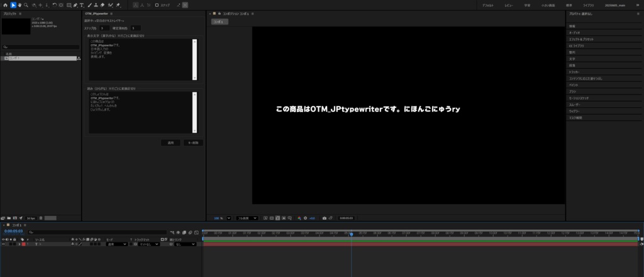644x277 pixels.
Task: Select the Clone Stamp tool
Action: pos(96,5)
